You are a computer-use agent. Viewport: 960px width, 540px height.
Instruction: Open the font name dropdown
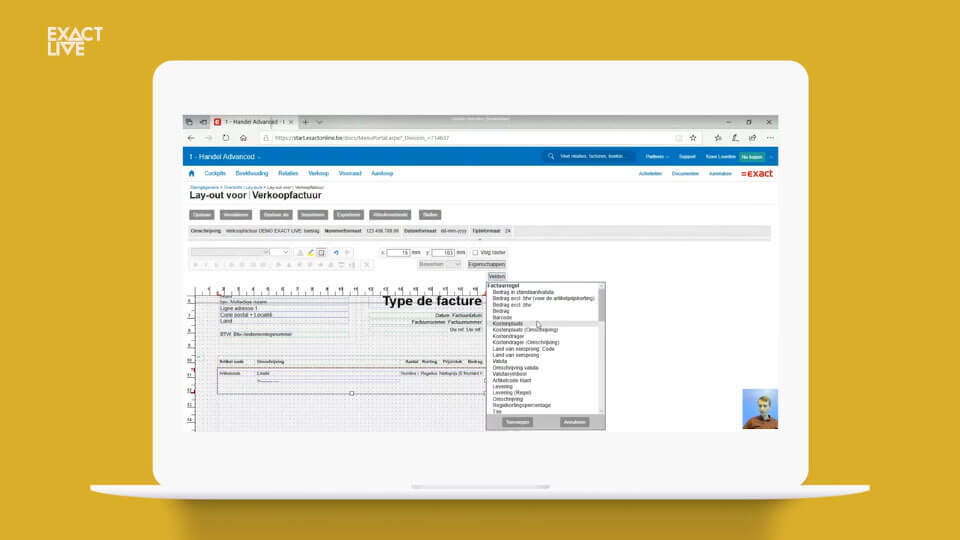230,252
